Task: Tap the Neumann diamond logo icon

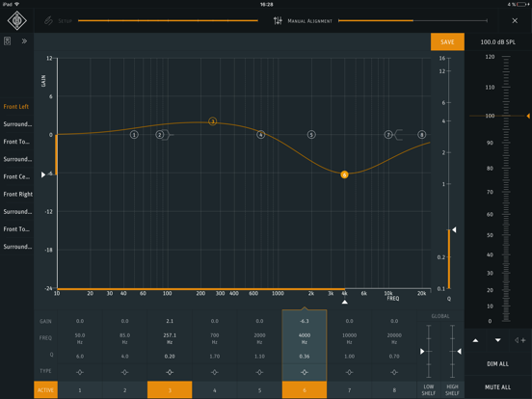Action: [x=17, y=20]
